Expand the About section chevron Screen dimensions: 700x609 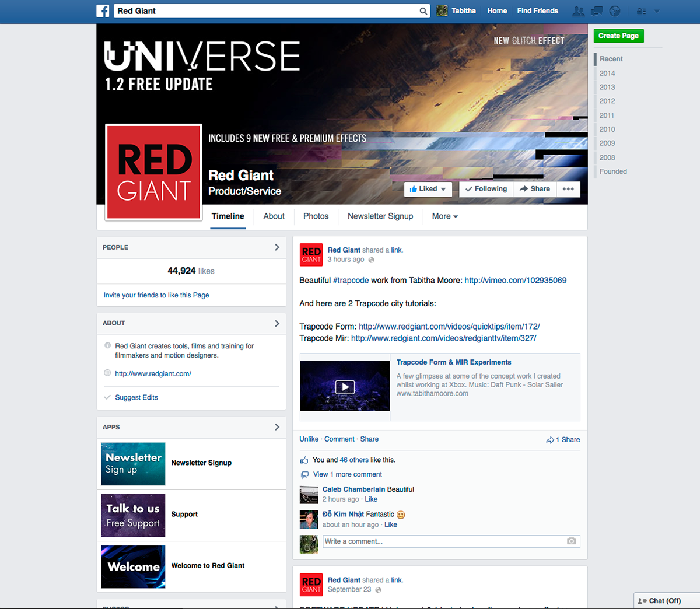pyautogui.click(x=277, y=323)
